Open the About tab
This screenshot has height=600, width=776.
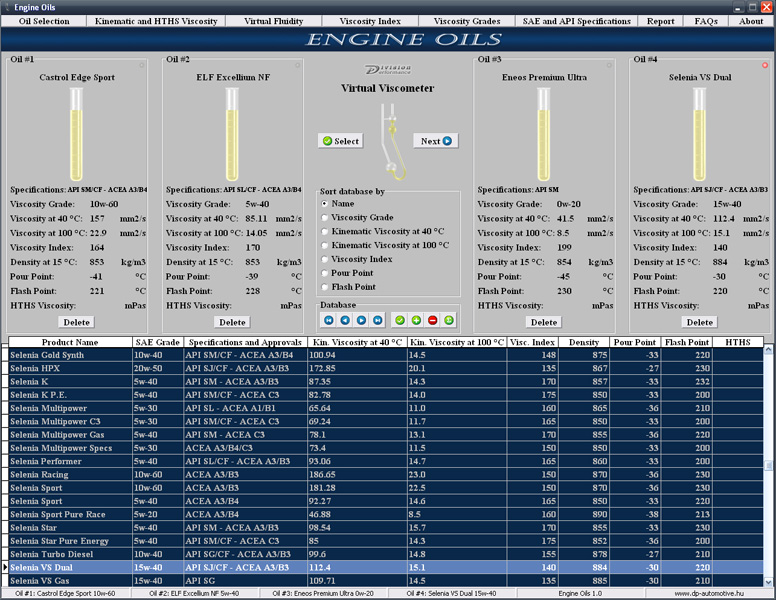(x=751, y=21)
